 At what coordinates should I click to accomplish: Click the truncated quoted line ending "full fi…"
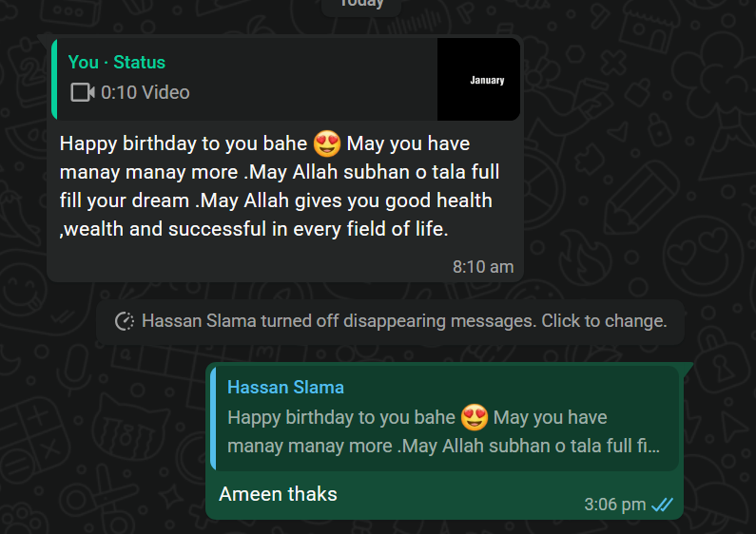click(443, 446)
